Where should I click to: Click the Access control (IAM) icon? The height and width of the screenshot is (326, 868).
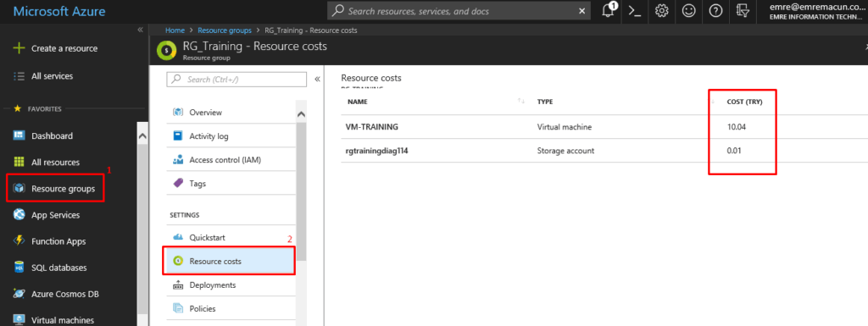(x=178, y=160)
